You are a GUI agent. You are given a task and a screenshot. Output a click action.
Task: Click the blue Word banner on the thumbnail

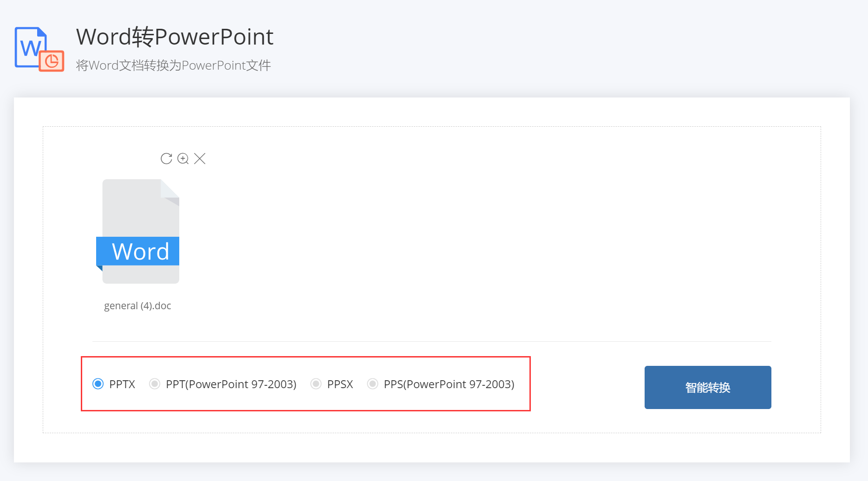(137, 251)
